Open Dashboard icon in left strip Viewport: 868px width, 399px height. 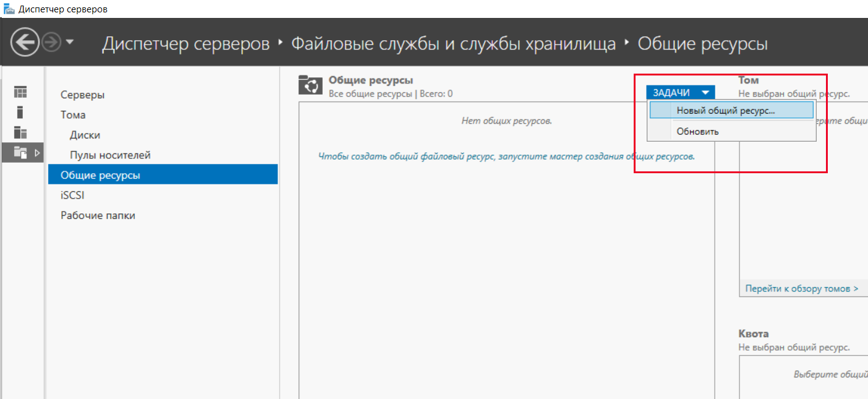(x=20, y=92)
